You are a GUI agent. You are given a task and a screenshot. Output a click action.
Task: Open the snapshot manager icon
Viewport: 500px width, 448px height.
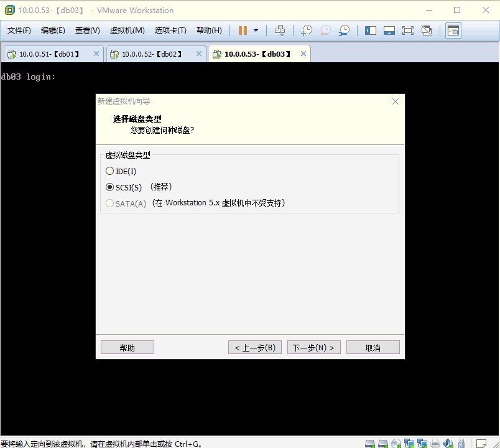pyautogui.click(x=344, y=30)
